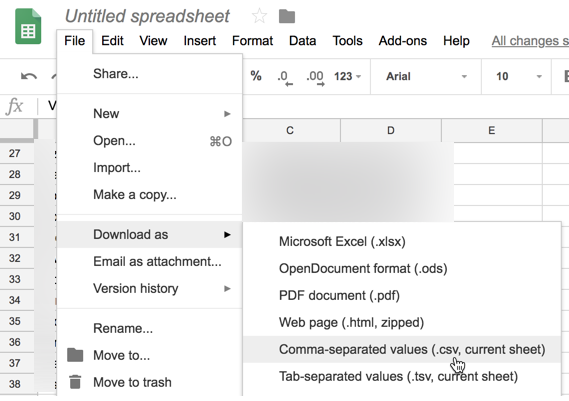The height and width of the screenshot is (401, 569).
Task: Select row 33 header
Action: 17,279
